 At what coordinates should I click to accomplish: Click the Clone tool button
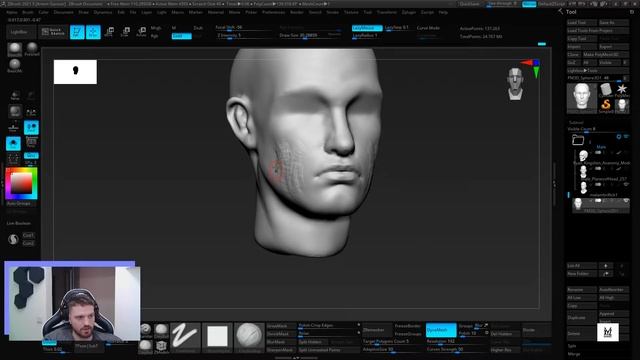pos(573,54)
